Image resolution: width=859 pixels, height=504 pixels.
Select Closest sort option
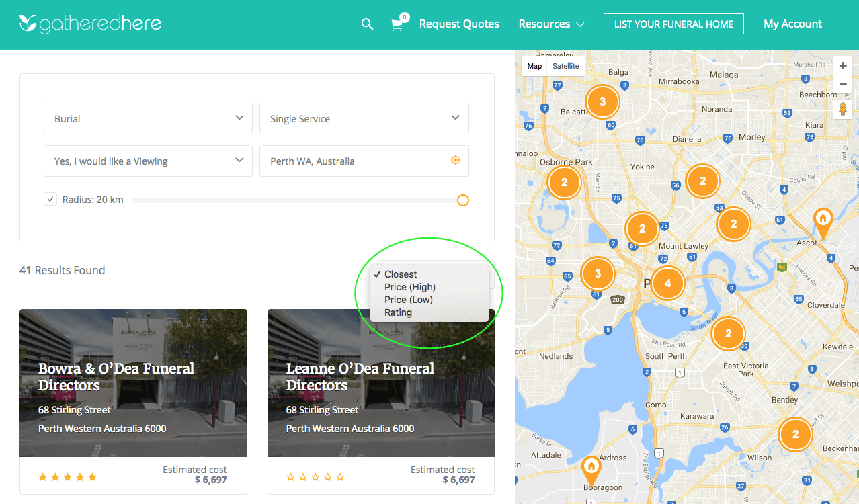(x=429, y=274)
